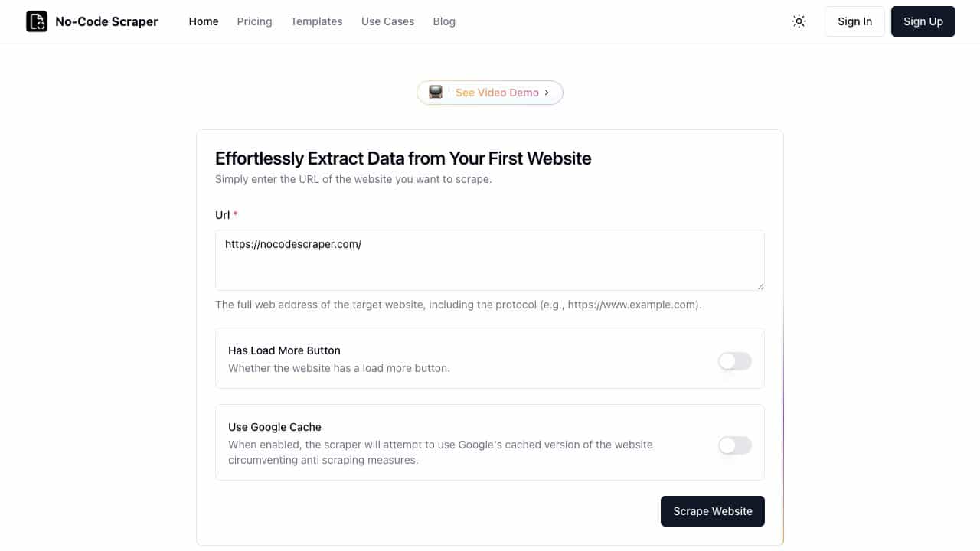Open the Use Cases page

click(x=387, y=21)
